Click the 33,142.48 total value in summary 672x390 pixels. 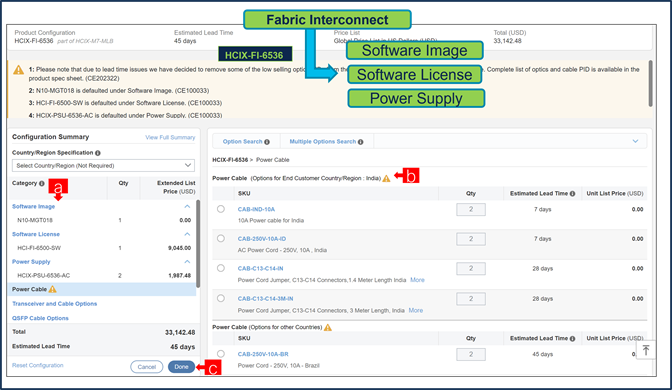[180, 333]
